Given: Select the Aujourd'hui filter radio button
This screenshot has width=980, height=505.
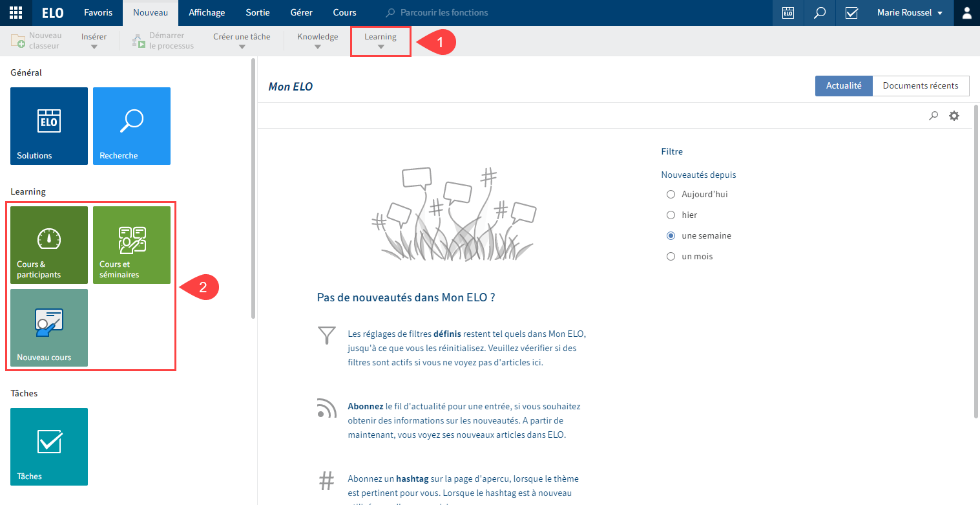Looking at the screenshot, I should point(671,194).
